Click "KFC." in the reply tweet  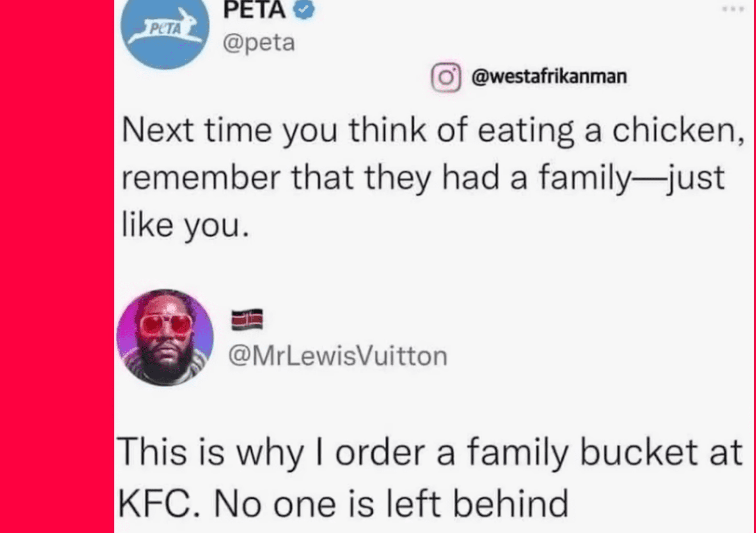(159, 504)
